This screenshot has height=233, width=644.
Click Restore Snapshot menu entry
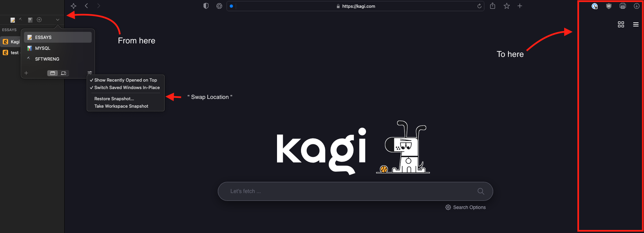click(114, 99)
